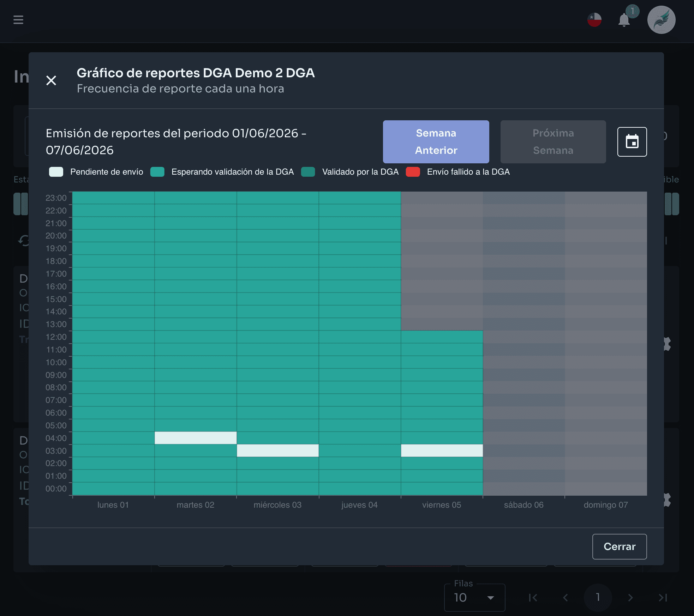Click the lunes 01 axis label

113,505
